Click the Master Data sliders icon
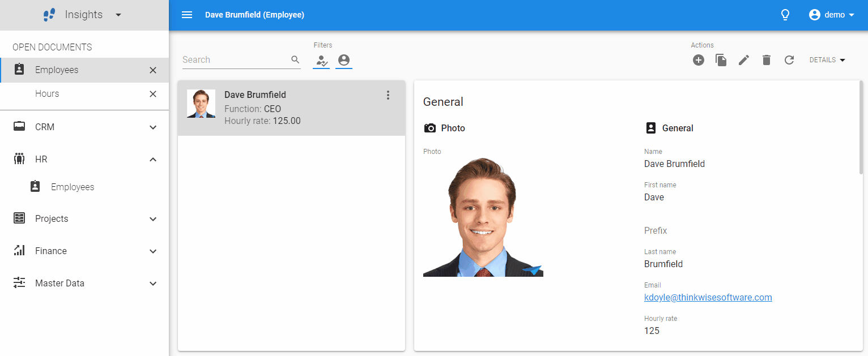Screen dimensions: 868x356 (19, 282)
